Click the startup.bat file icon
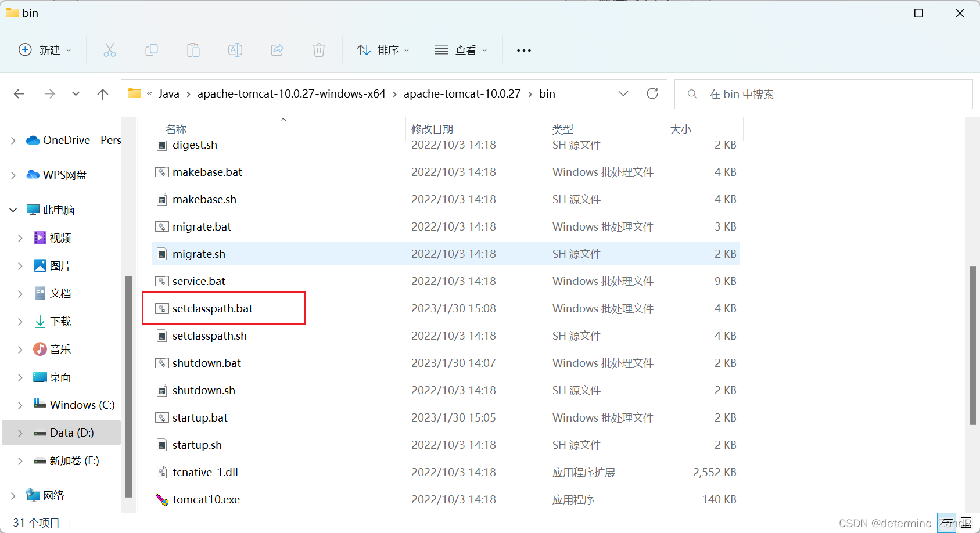 click(x=162, y=417)
